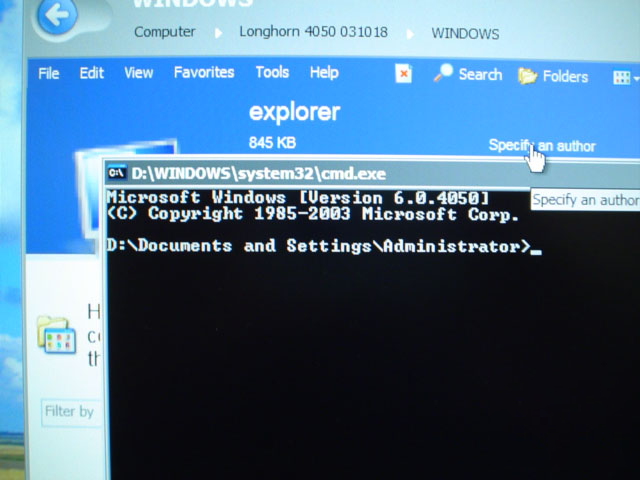Open the Tools menu
The height and width of the screenshot is (480, 640).
(272, 72)
